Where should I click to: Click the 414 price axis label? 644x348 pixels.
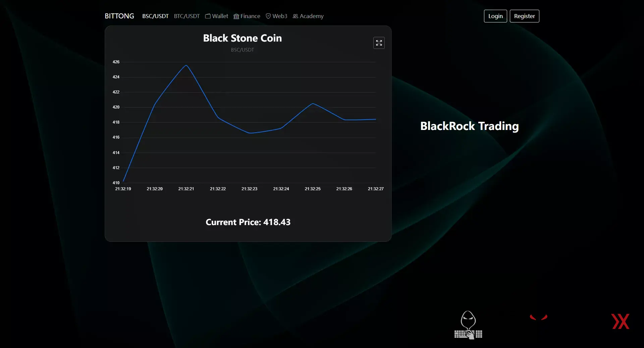point(116,153)
